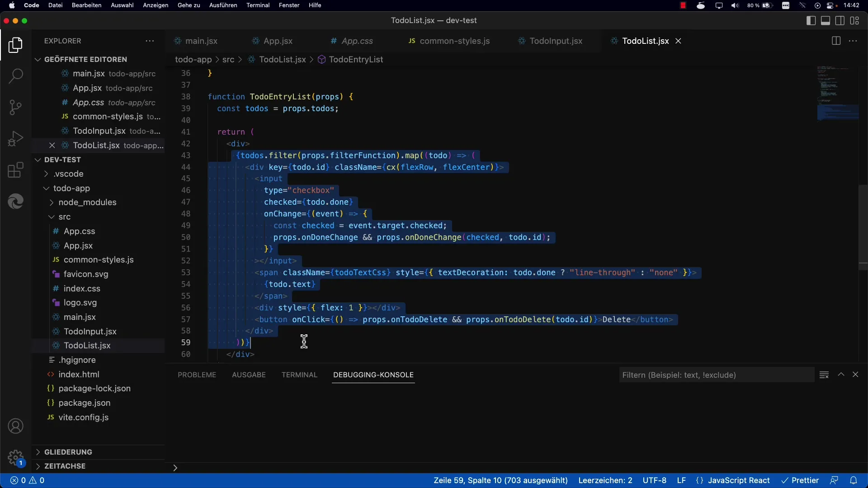Customize layout icon in title bar
The width and height of the screenshot is (868, 488).
[x=854, y=20]
